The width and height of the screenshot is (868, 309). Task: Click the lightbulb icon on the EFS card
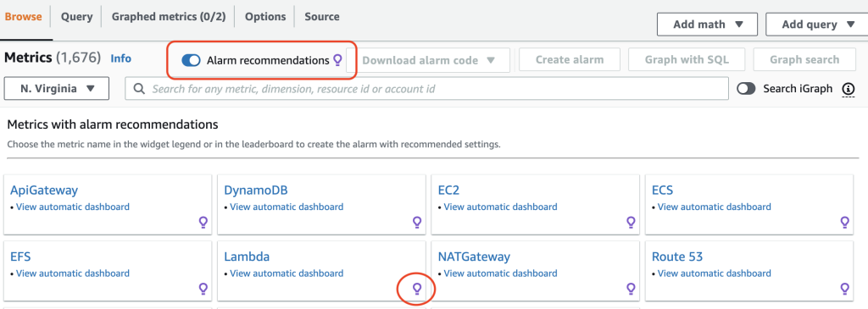203,288
